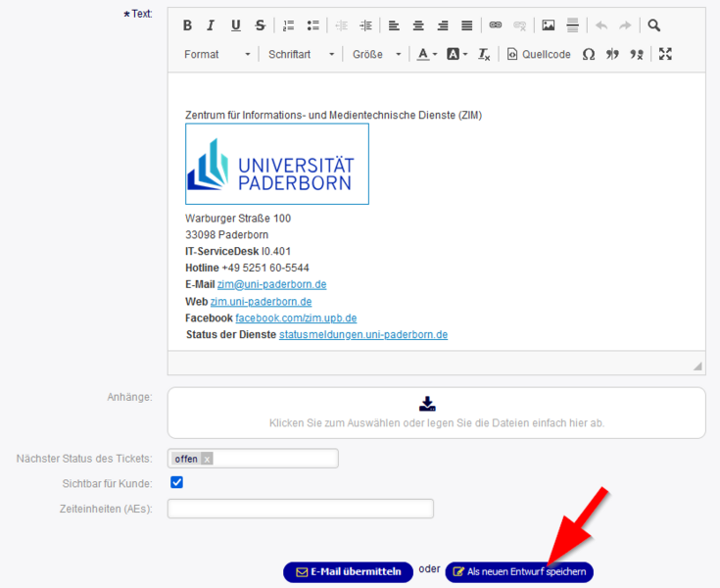Center the text alignment
The width and height of the screenshot is (720, 588).
pos(418,25)
